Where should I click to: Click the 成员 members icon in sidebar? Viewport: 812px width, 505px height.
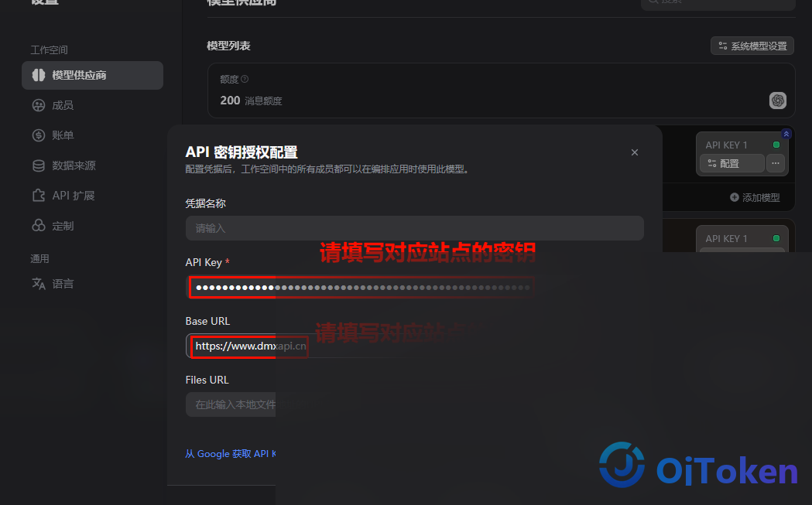(39, 105)
